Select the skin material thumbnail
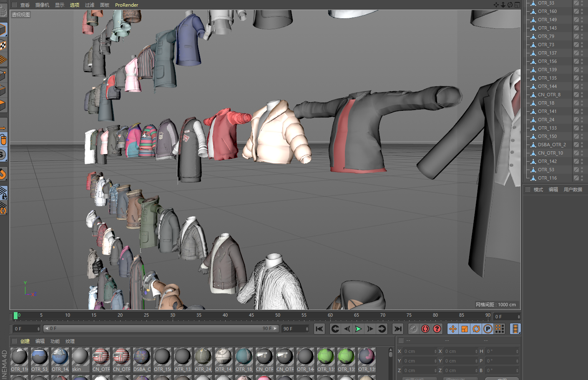 click(80, 360)
